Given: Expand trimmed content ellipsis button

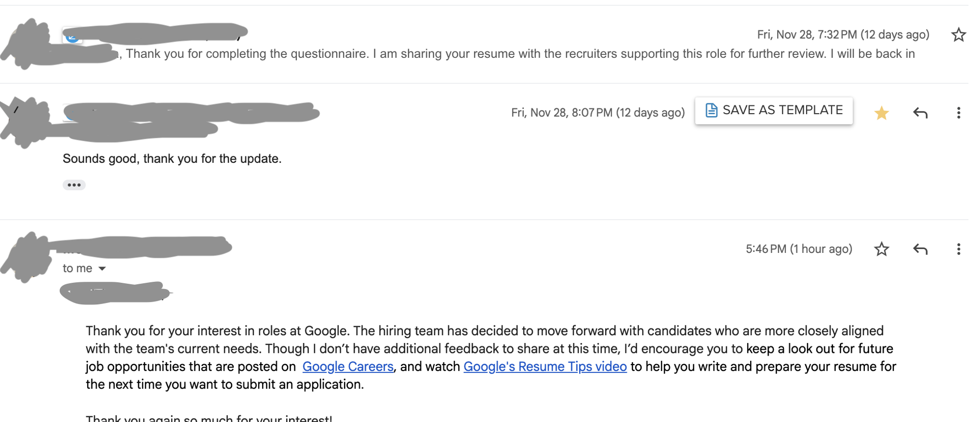Looking at the screenshot, I should pos(74,185).
